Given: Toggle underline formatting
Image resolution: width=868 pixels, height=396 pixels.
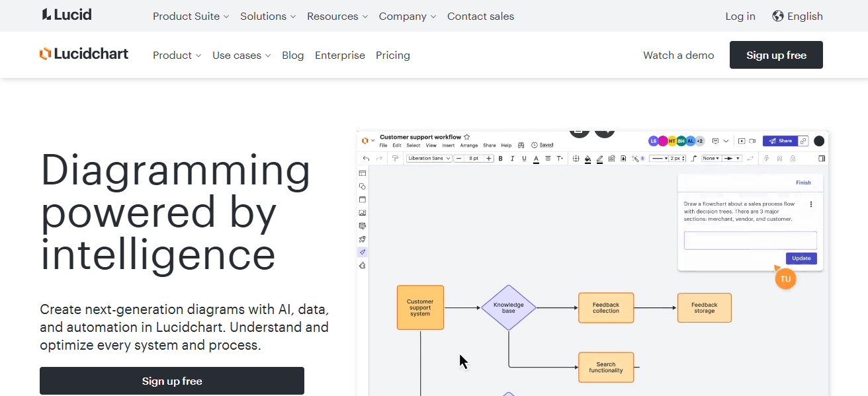Looking at the screenshot, I should coord(524,159).
